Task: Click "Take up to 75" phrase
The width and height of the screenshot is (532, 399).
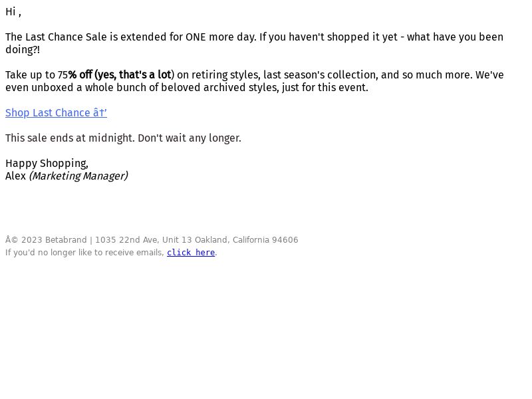Action: 37,74
